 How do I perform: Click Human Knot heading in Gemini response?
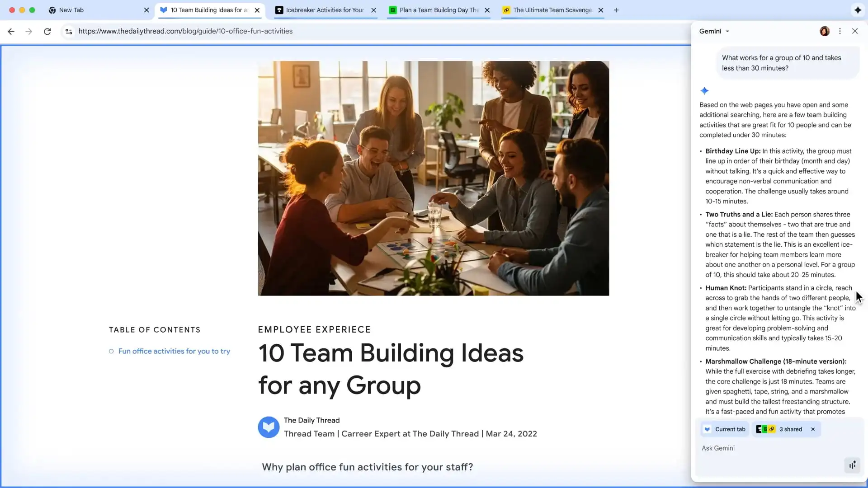(726, 288)
